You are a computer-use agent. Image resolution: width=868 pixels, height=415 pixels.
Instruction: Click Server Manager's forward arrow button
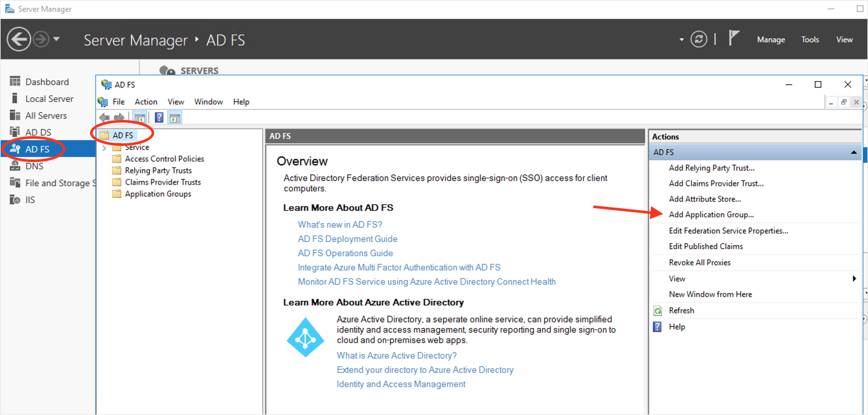41,40
